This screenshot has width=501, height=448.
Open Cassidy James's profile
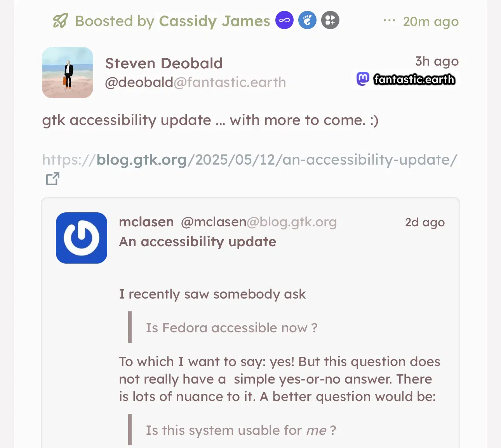pos(214,21)
